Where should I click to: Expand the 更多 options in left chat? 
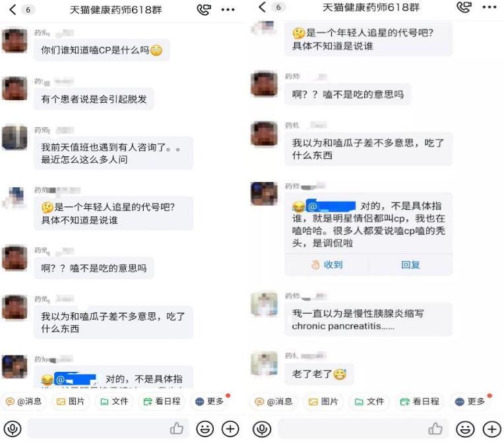(209, 402)
